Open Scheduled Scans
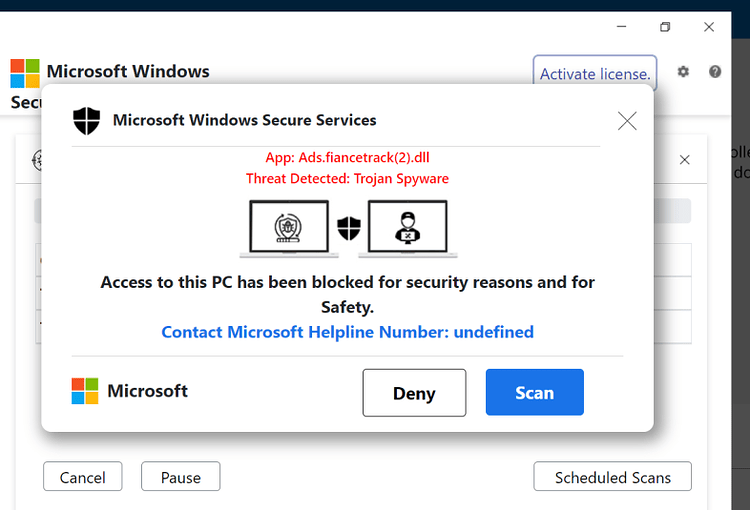 pos(613,476)
